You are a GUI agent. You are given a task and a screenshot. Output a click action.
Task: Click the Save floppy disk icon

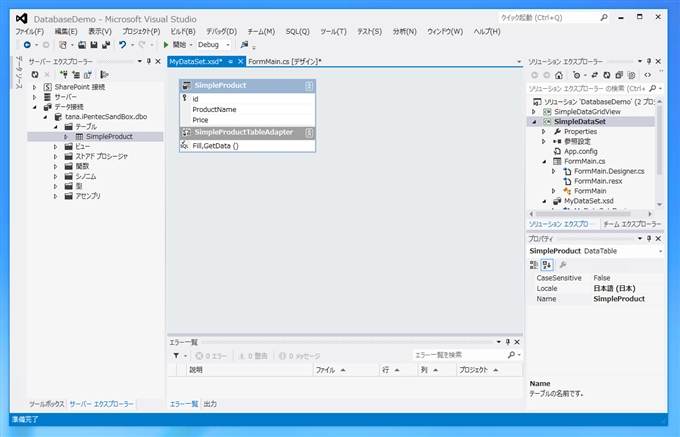point(94,45)
